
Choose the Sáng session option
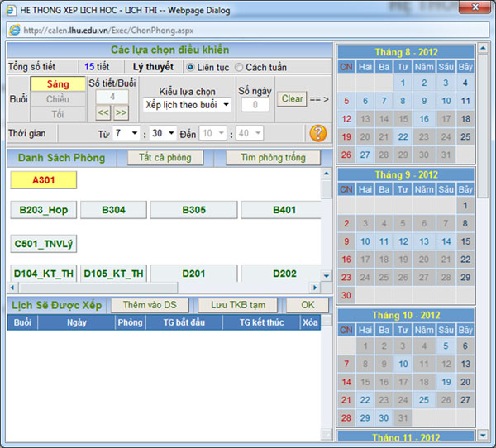(58, 84)
